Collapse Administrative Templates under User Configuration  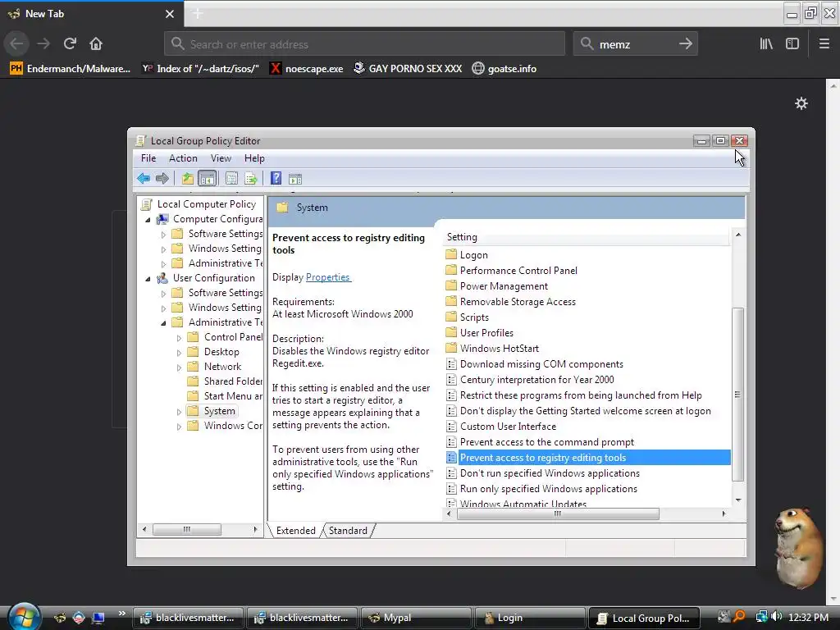point(163,322)
